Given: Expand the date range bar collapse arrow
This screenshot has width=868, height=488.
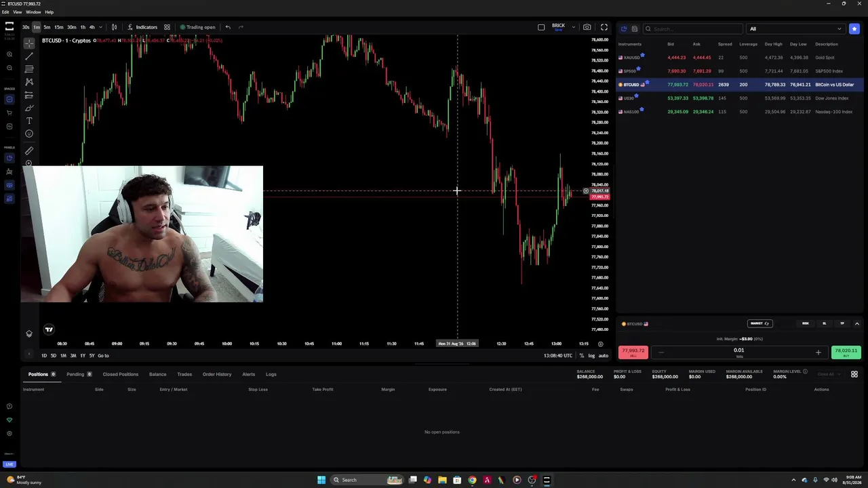Looking at the screenshot, I should click(x=28, y=355).
